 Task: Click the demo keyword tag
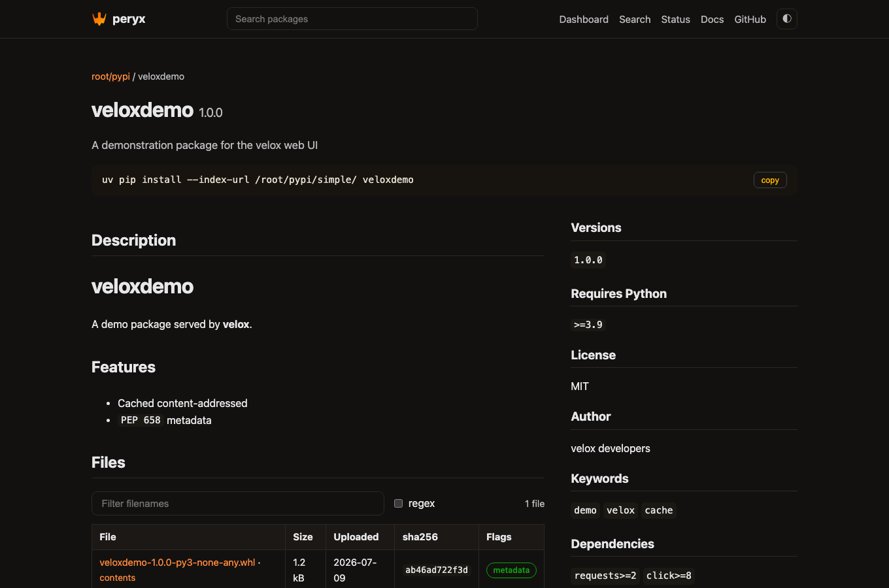pyautogui.click(x=585, y=510)
